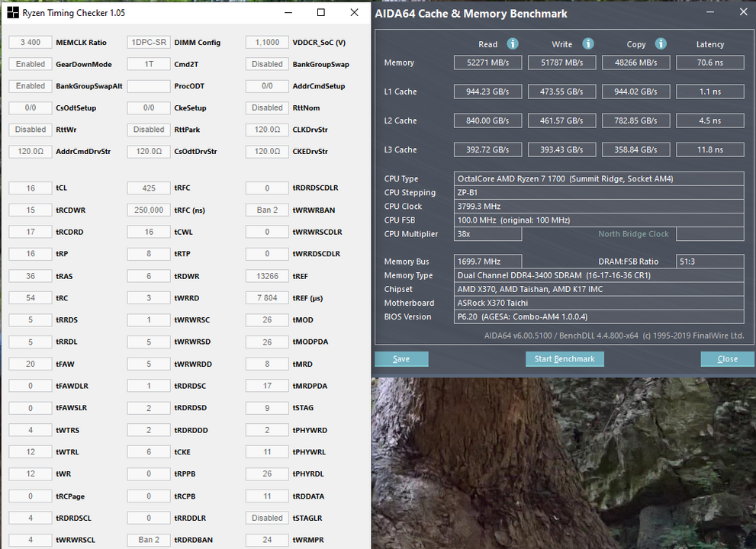Click the tRDRDBAN Ban 2 field
The width and height of the screenshot is (756, 549).
coord(149,540)
